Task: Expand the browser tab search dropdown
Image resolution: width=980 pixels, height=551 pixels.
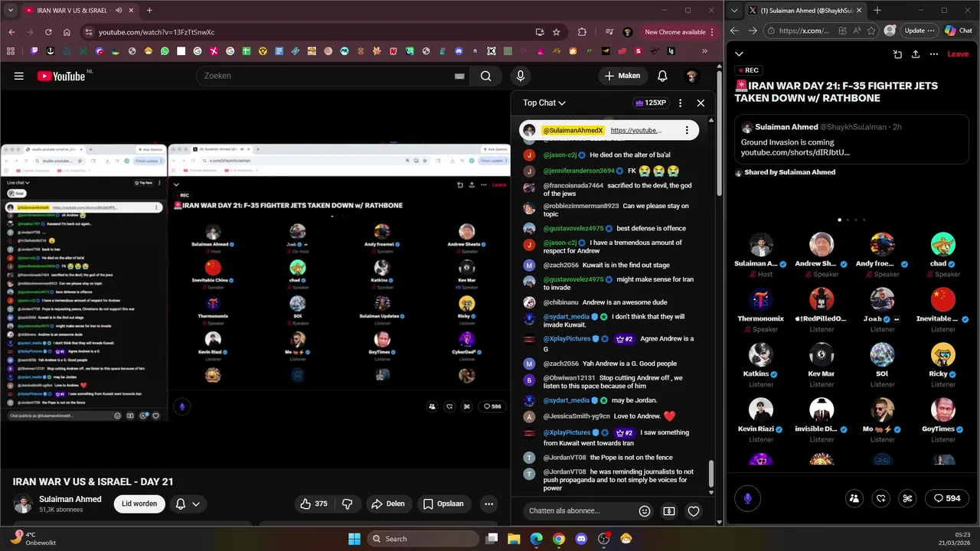Action: click(11, 11)
